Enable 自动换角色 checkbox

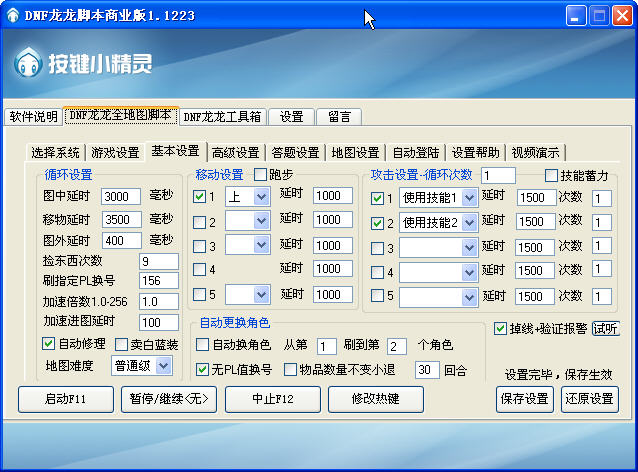coord(202,344)
